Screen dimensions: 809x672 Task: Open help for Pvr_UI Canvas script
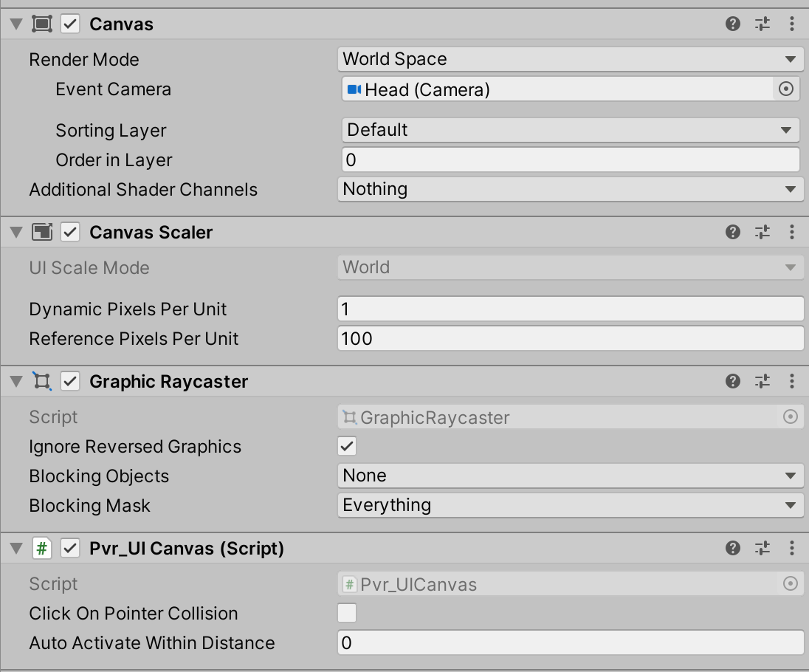click(x=733, y=549)
